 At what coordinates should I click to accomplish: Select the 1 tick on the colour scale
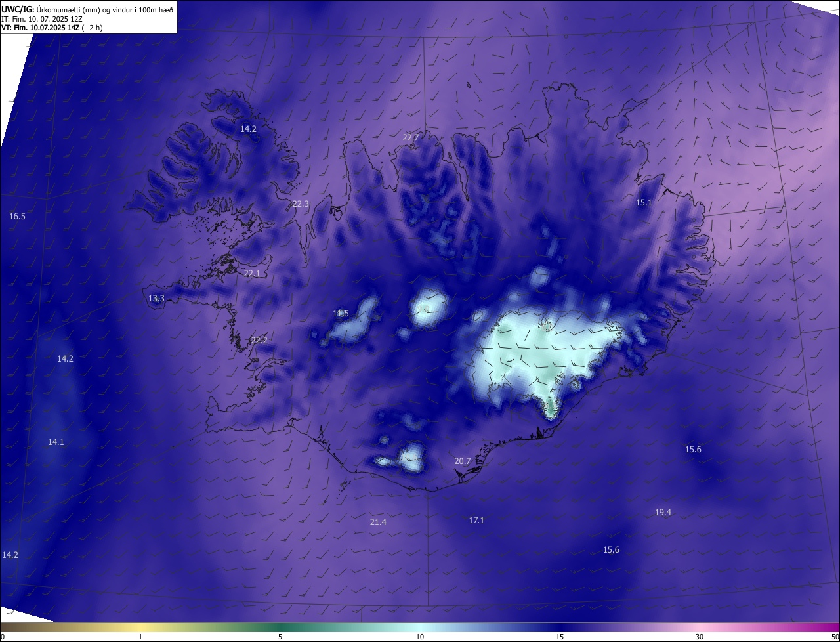click(x=140, y=637)
